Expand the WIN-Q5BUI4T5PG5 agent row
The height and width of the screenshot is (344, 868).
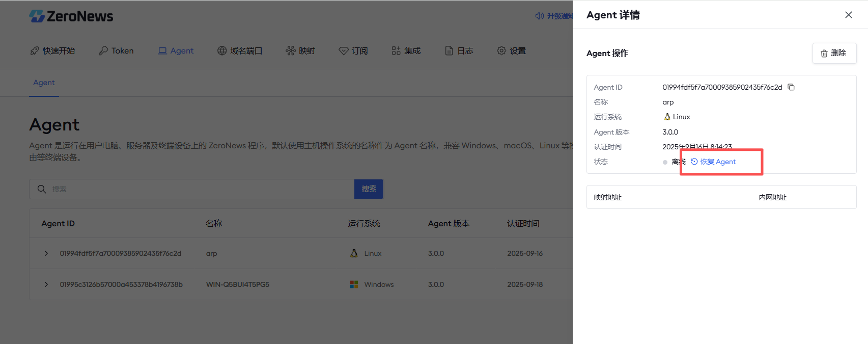46,284
